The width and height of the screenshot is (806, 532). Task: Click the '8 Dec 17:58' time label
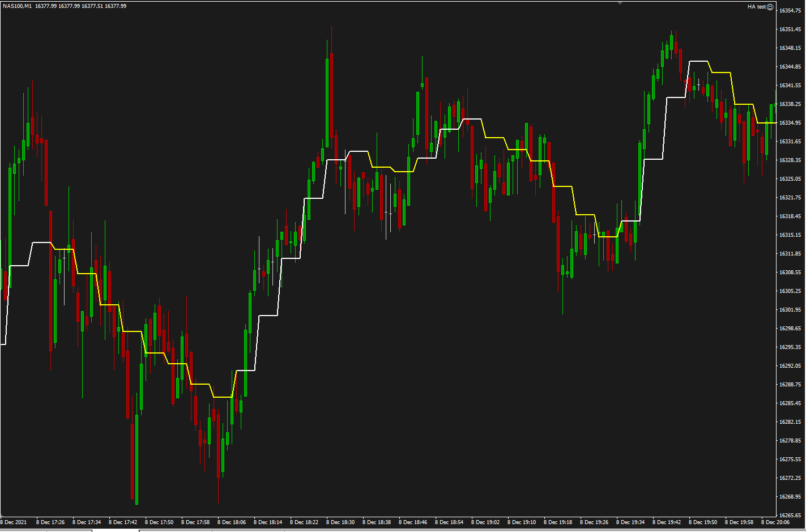[195, 522]
